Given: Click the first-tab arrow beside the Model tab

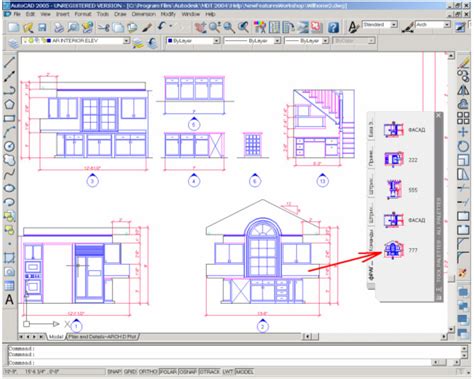Looking at the screenshot, I should pyautogui.click(x=21, y=337).
